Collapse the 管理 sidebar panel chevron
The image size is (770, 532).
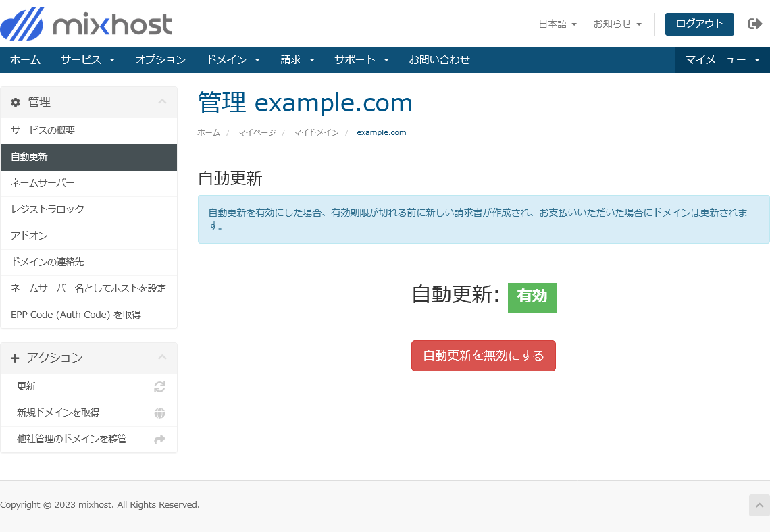162,102
